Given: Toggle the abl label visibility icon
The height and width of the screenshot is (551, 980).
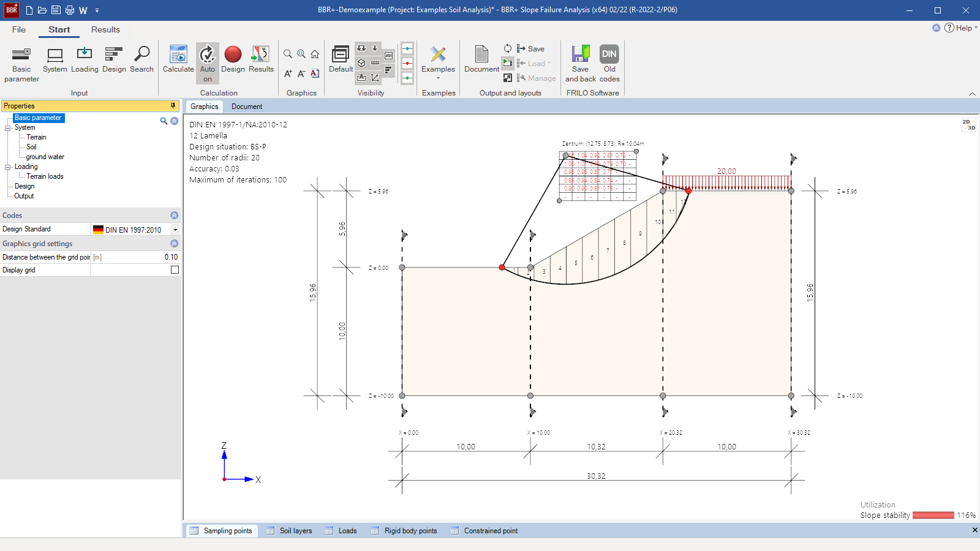Looking at the screenshot, I should tap(388, 56).
